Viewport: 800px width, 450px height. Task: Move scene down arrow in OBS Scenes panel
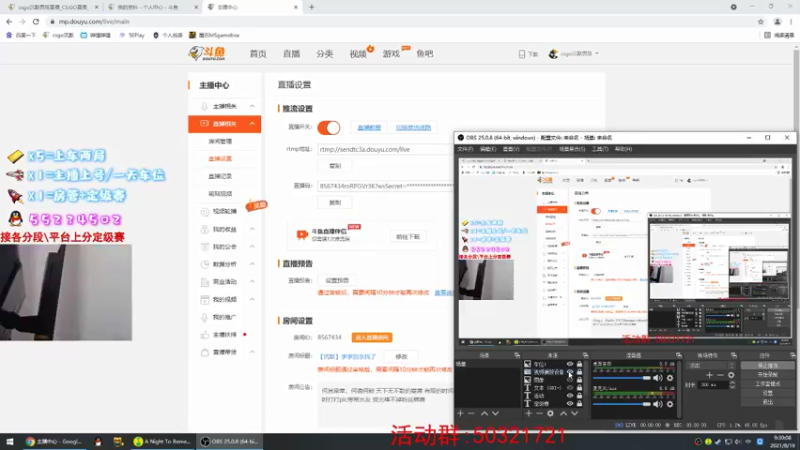pyautogui.click(x=495, y=413)
